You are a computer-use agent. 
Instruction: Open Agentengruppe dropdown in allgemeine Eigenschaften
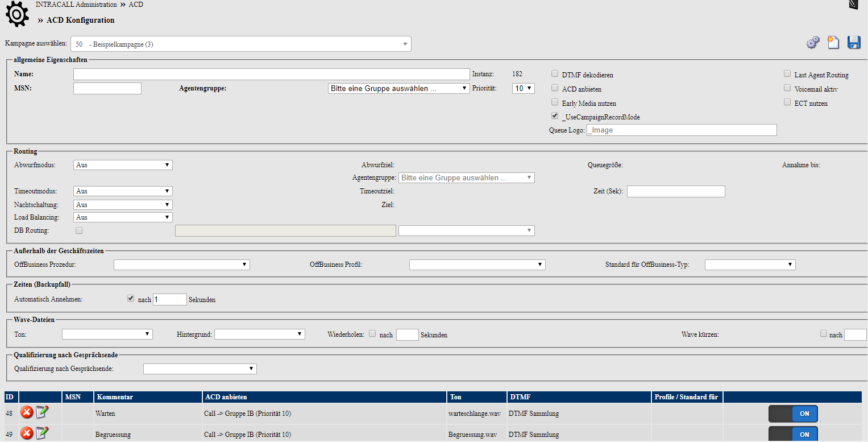tap(398, 88)
